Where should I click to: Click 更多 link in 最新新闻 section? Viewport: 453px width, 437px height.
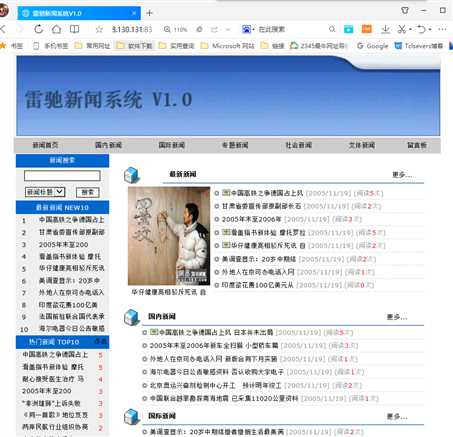[402, 174]
